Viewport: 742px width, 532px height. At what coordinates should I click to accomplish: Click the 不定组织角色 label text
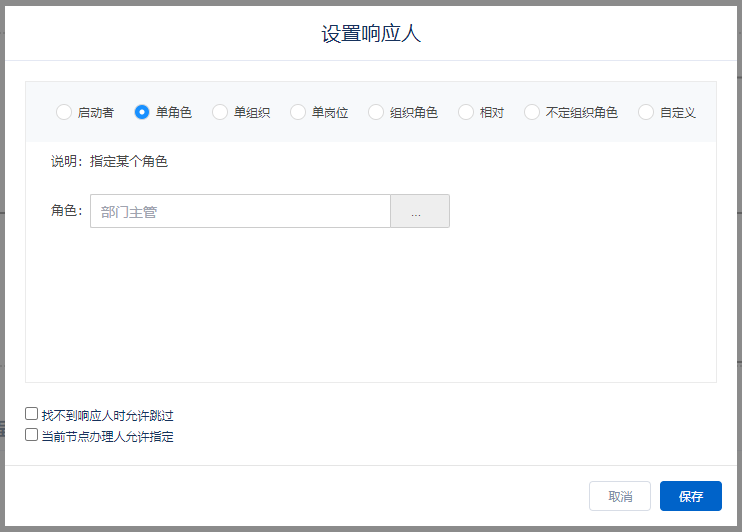(x=582, y=112)
